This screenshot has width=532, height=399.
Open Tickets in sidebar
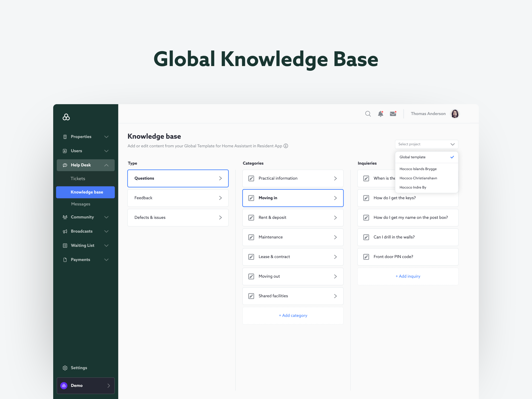(x=78, y=178)
